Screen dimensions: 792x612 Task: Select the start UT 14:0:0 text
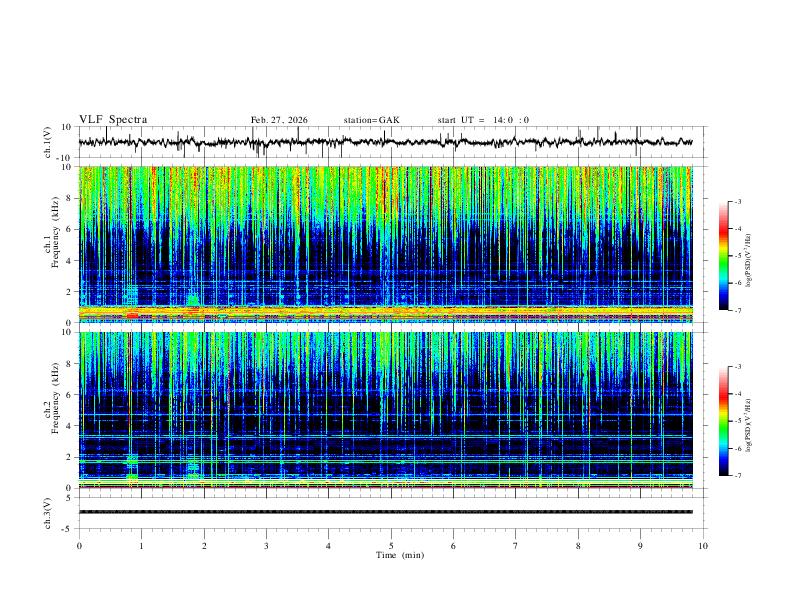pos(483,120)
